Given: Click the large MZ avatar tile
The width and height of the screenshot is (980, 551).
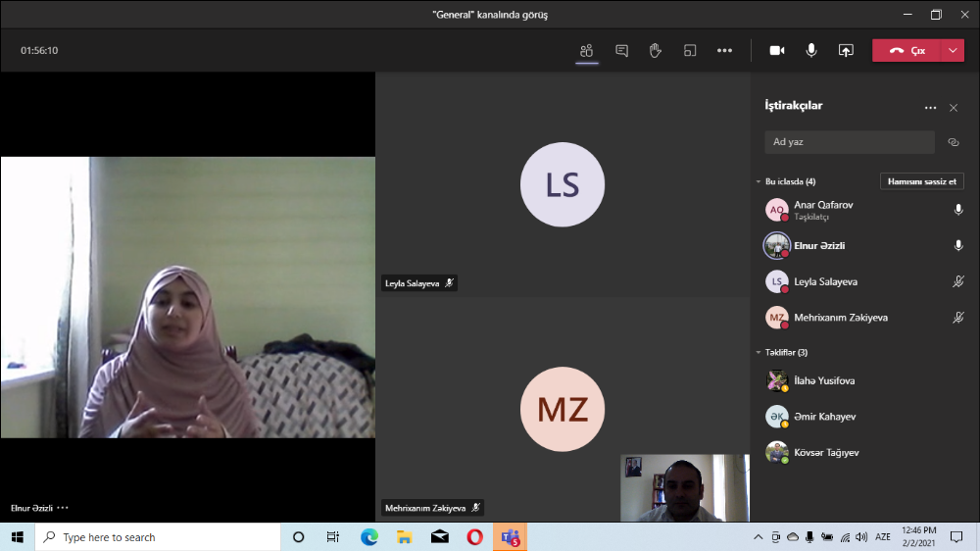Looking at the screenshot, I should click(x=563, y=409).
